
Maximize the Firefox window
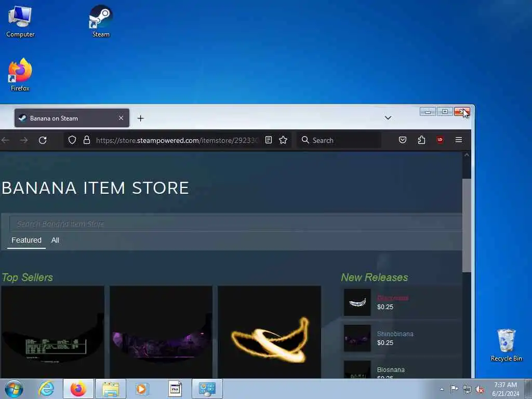[445, 112]
